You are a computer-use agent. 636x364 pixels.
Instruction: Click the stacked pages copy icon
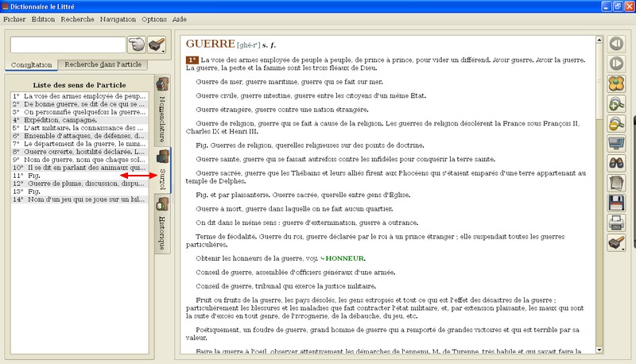click(616, 183)
